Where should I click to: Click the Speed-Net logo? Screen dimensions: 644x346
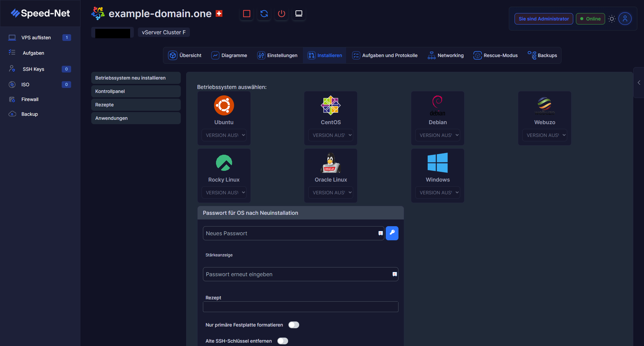point(40,13)
